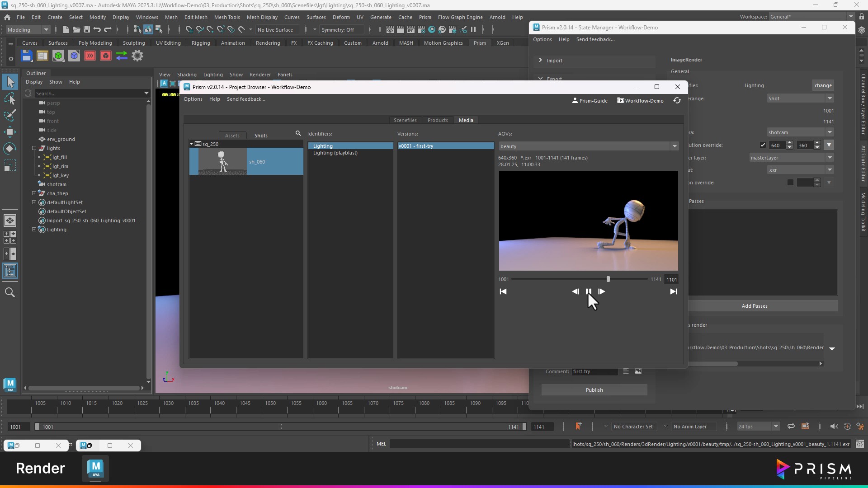This screenshot has height=488, width=868.
Task: Open the Prism shelf tab
Action: pyautogui.click(x=480, y=43)
